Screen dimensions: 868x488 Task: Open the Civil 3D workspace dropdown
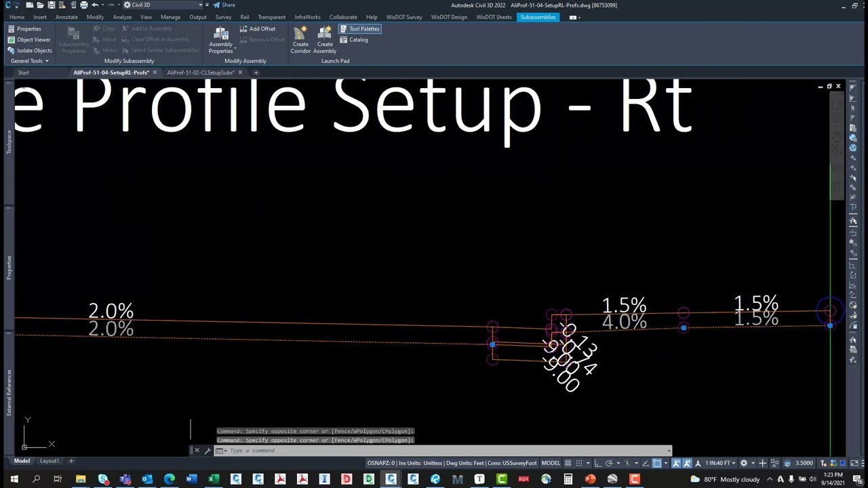(163, 5)
